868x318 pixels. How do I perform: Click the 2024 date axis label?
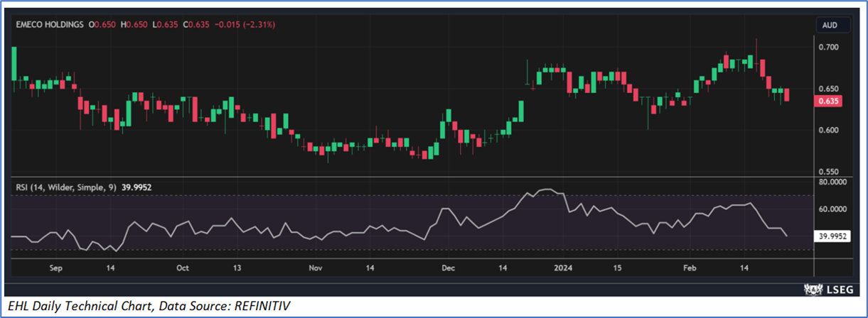(563, 269)
